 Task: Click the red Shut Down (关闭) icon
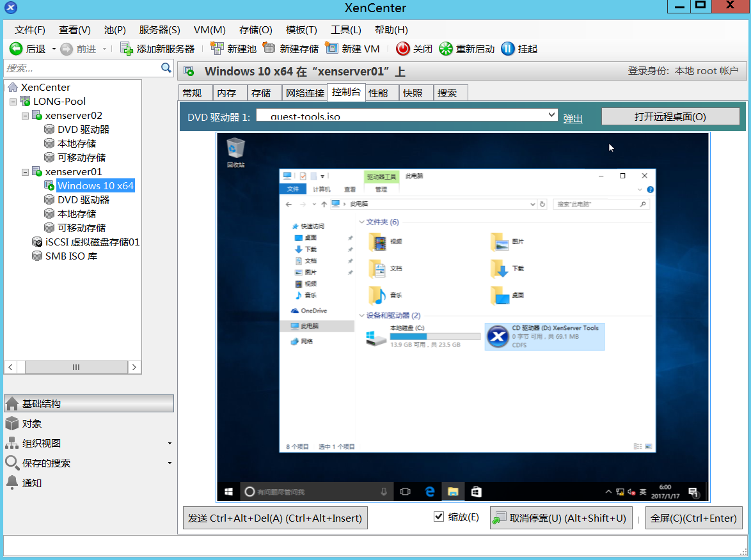click(x=403, y=49)
